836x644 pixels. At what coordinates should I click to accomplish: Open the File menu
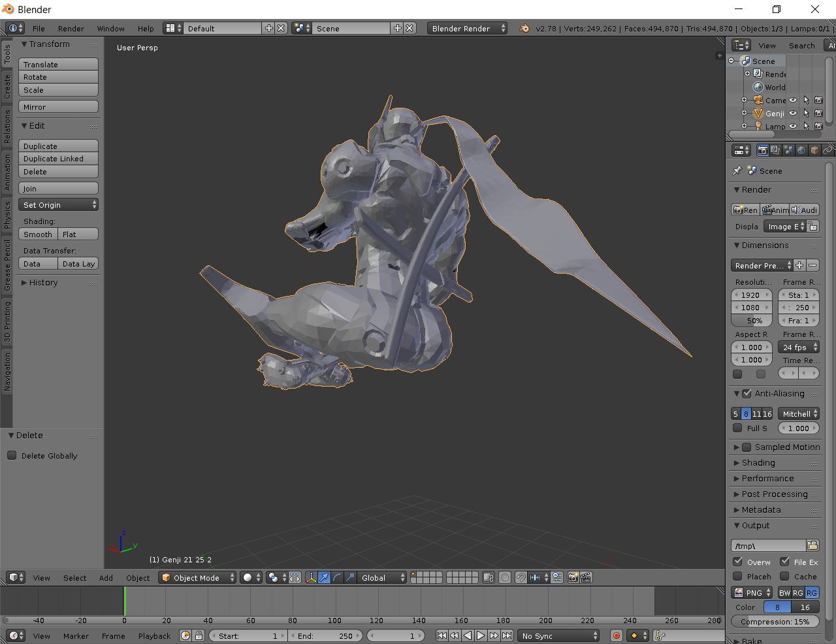coord(39,28)
